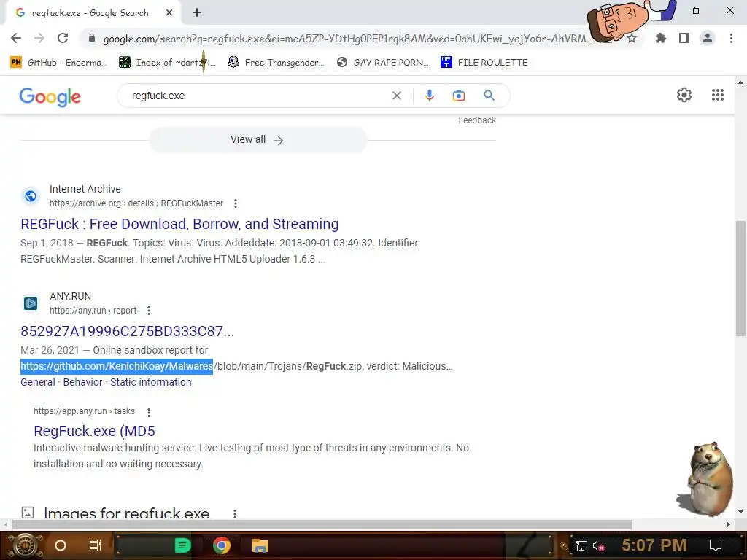Click the Feedback link
This screenshot has height=560, width=747.
(x=477, y=120)
